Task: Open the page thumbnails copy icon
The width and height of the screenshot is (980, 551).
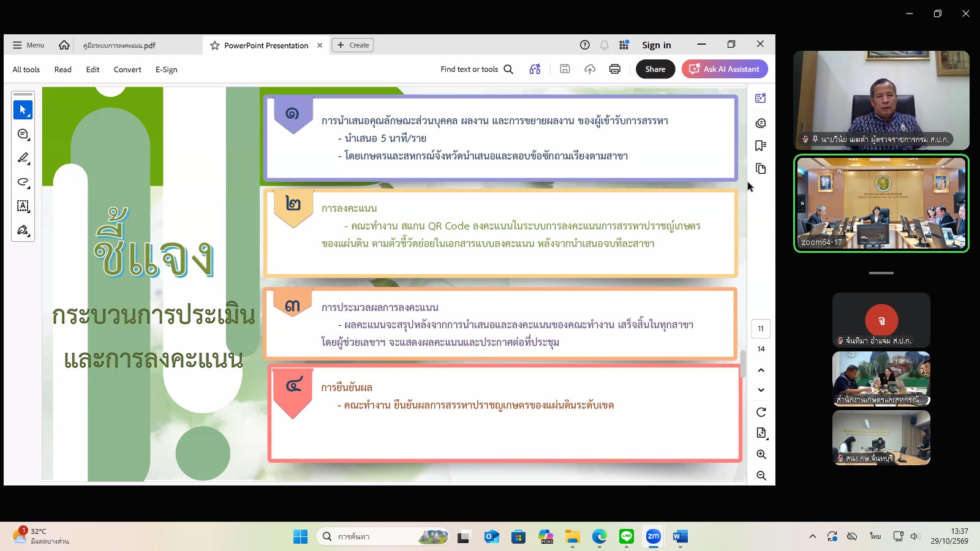Action: click(761, 168)
